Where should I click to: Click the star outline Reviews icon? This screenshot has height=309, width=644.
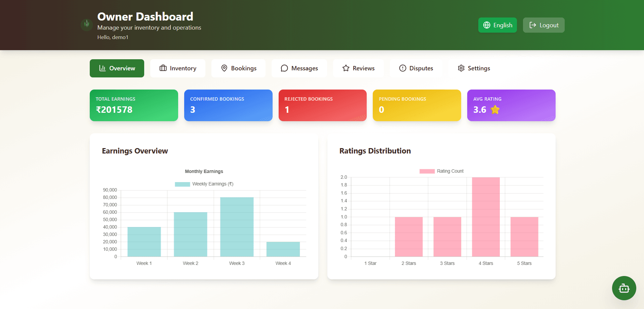(x=346, y=68)
